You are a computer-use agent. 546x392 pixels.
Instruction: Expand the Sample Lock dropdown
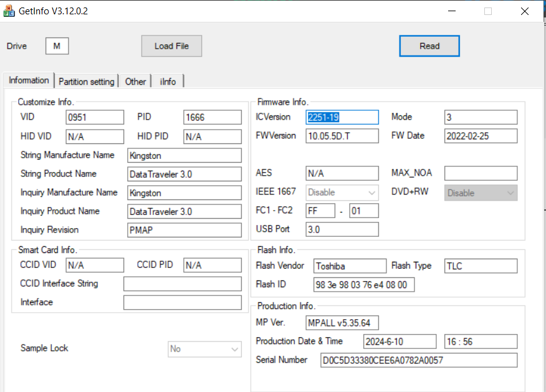point(204,349)
